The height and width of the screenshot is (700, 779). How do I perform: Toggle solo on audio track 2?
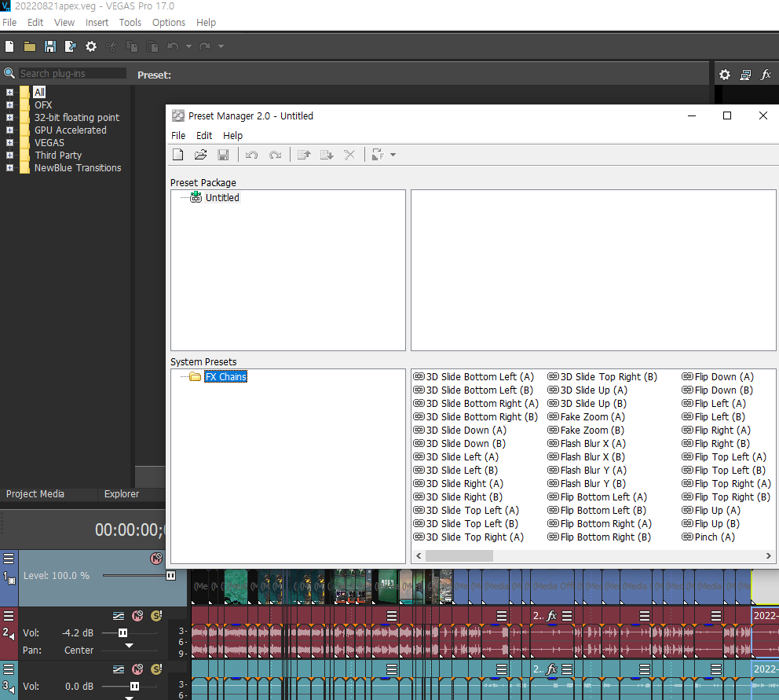tap(156, 616)
